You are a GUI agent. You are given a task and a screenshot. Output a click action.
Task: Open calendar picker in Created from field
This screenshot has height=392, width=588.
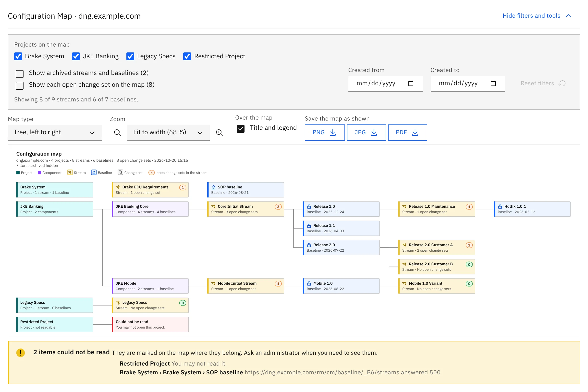(x=411, y=83)
